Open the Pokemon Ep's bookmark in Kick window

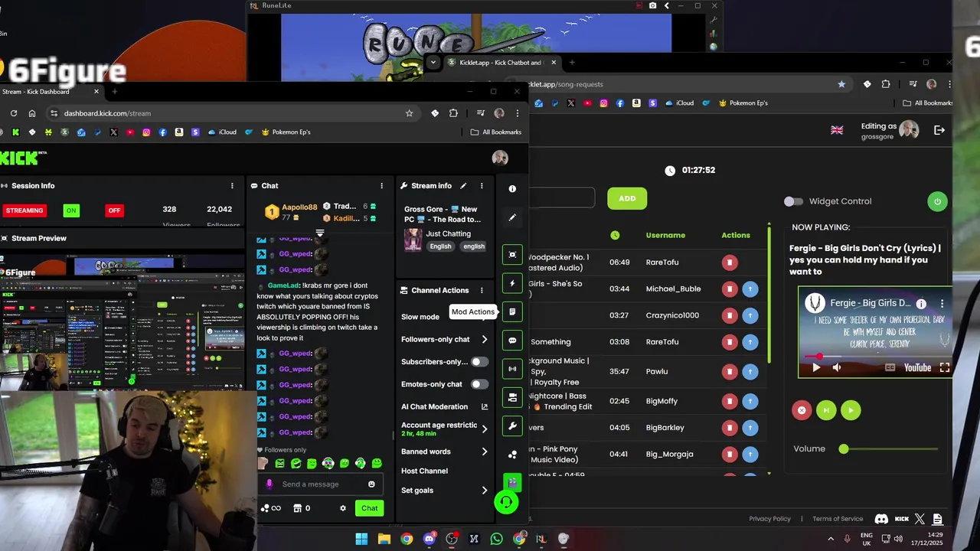[286, 132]
